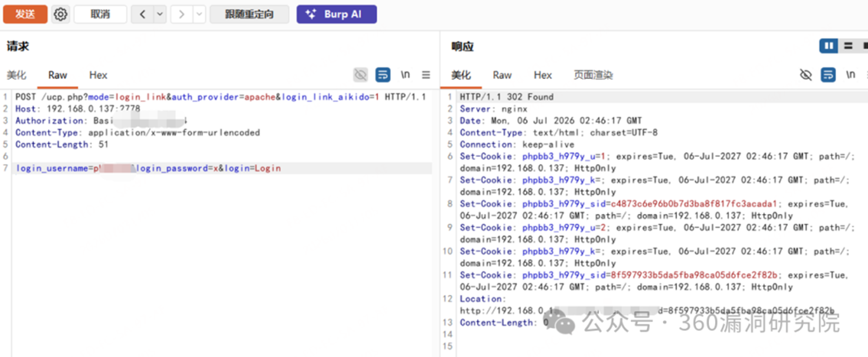
Task: Click the 响应 panel title
Action: pos(462,46)
